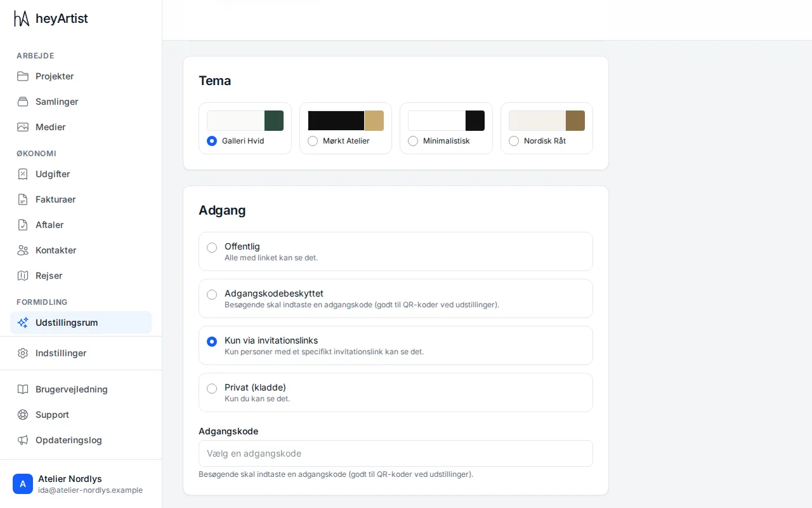This screenshot has height=508, width=812.
Task: Go to Medier in sidebar
Action: pos(81,127)
